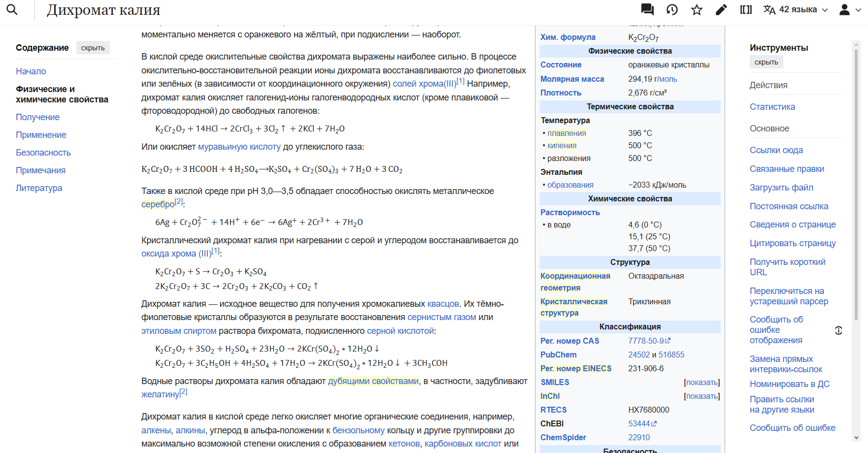Viewport: 868px width, 453px height.
Task: Open ChEBI 53444 external link
Action: pyautogui.click(x=642, y=423)
